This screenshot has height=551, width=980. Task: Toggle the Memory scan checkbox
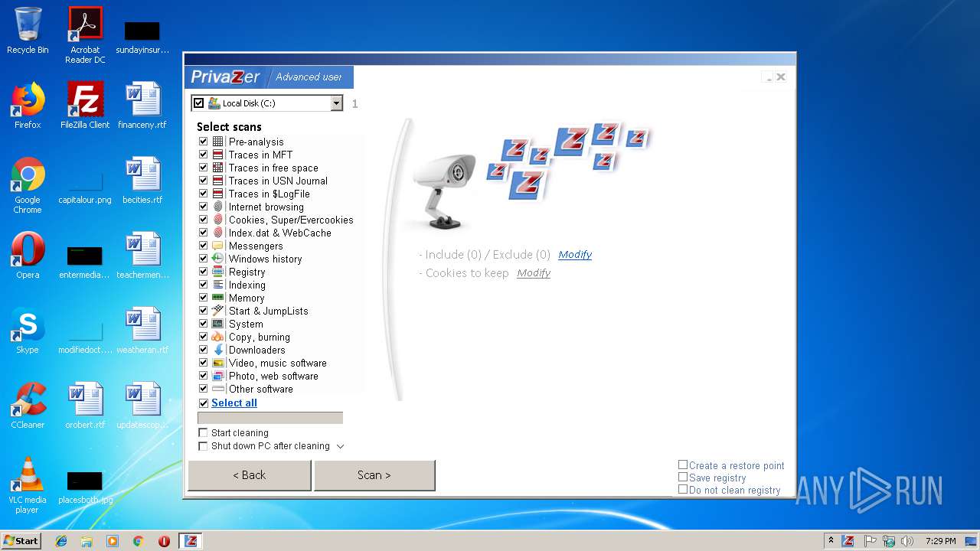pyautogui.click(x=204, y=298)
